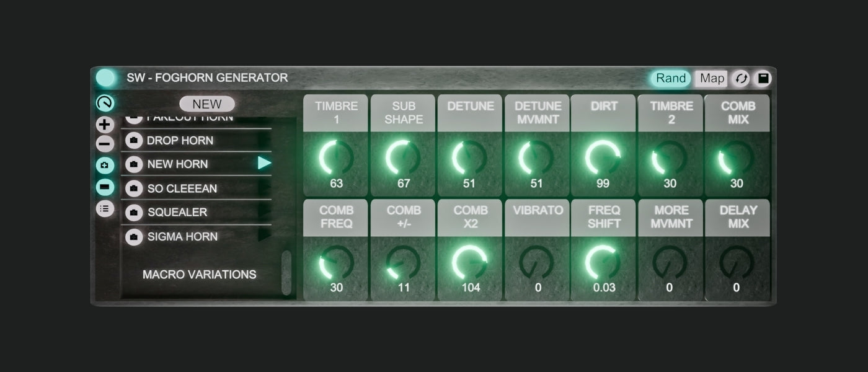Screen dimensions: 868x372
Task: Toggle the device power button beside the title
Action: [106, 78]
